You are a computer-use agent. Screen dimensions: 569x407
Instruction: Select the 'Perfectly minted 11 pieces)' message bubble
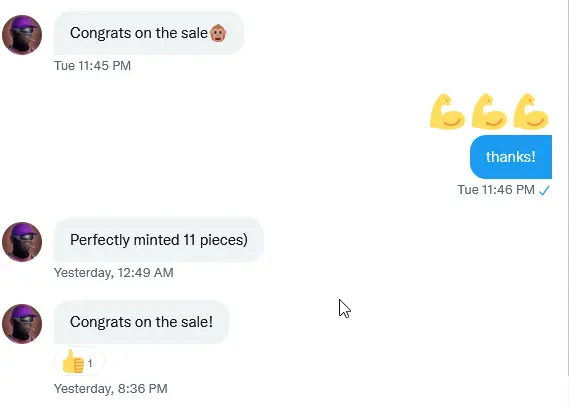coord(159,240)
